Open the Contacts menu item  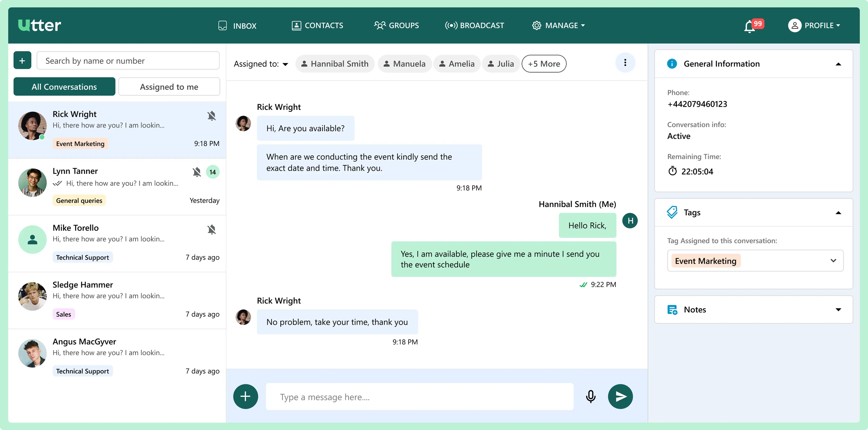317,26
